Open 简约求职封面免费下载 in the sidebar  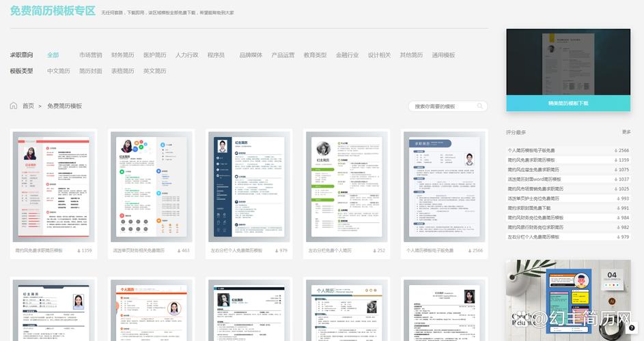[529, 208]
